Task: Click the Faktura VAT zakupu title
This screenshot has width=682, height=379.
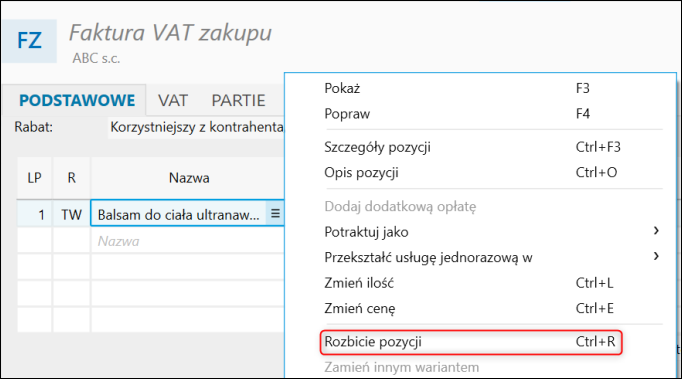Action: tap(170, 33)
